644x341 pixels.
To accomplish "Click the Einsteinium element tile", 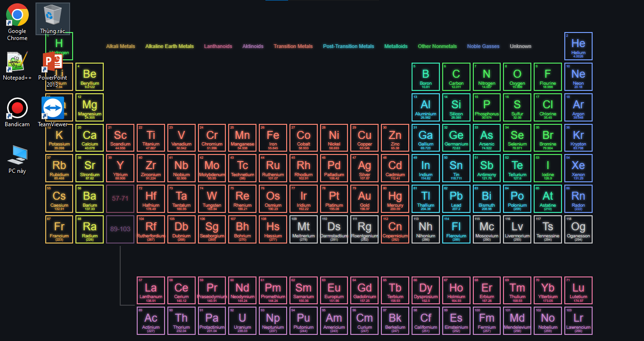I will click(456, 321).
